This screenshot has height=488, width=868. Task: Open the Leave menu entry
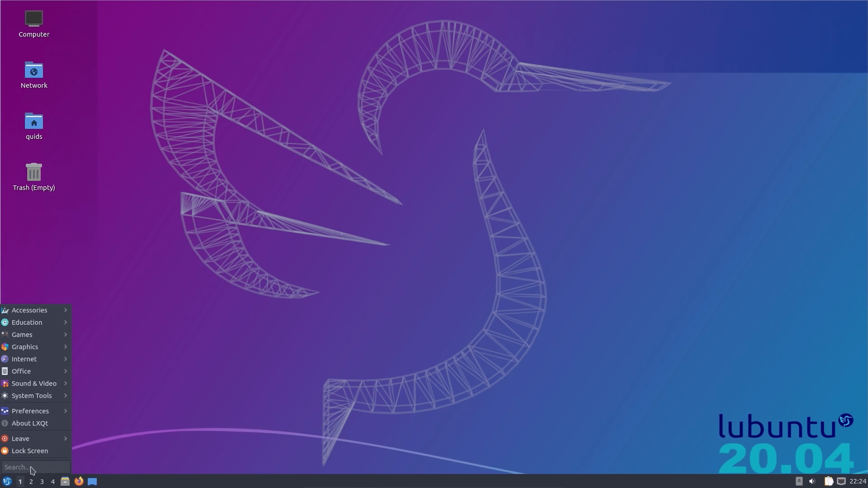click(x=36, y=438)
